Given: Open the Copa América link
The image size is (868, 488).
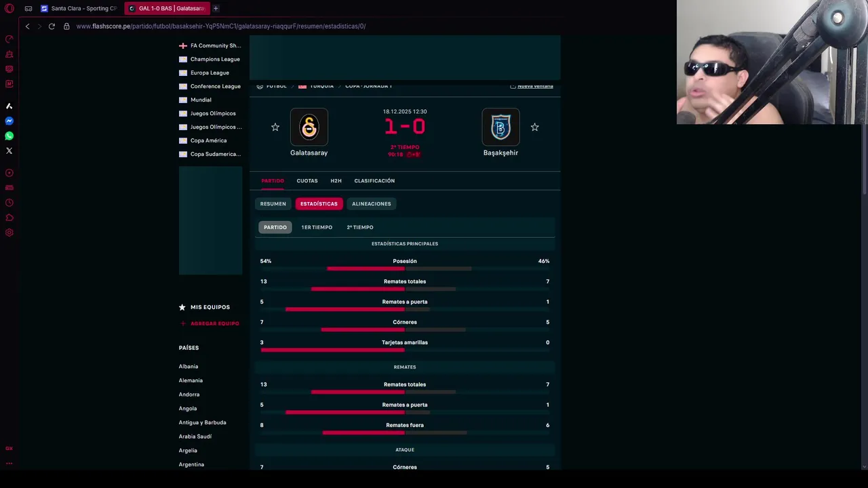Looking at the screenshot, I should coord(209,140).
